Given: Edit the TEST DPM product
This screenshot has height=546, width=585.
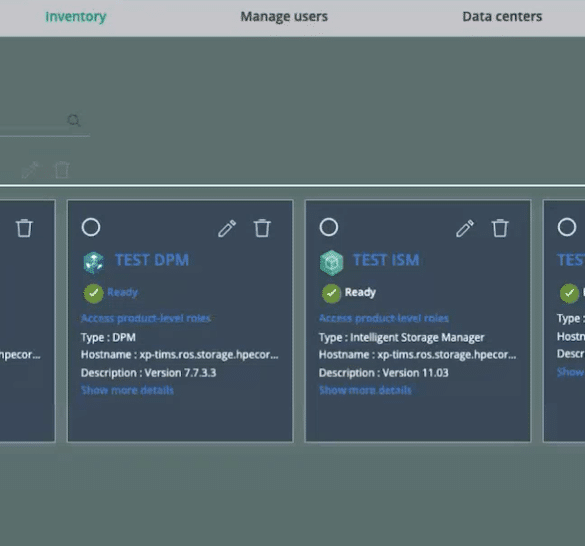Looking at the screenshot, I should (227, 228).
